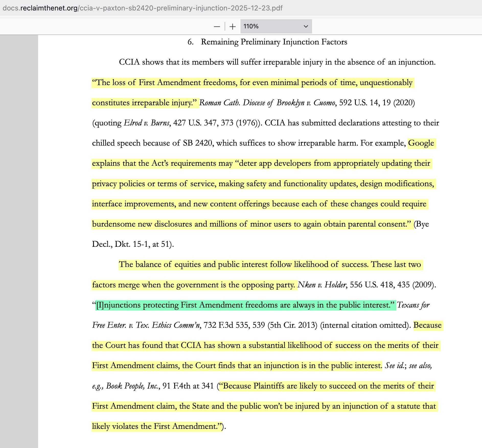
Task: Click the highlighted phrase "deter app developers"
Action: tap(275, 163)
